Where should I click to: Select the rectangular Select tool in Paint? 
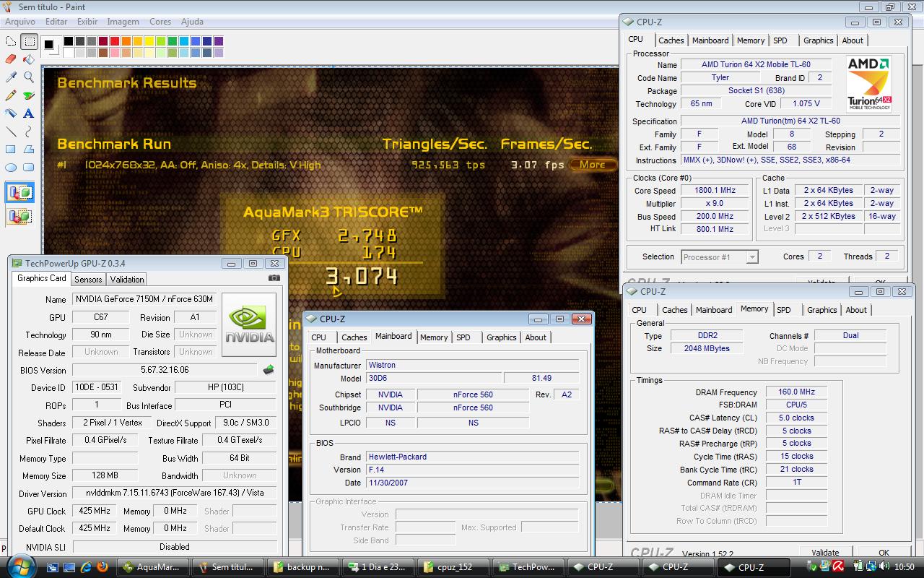[x=29, y=41]
